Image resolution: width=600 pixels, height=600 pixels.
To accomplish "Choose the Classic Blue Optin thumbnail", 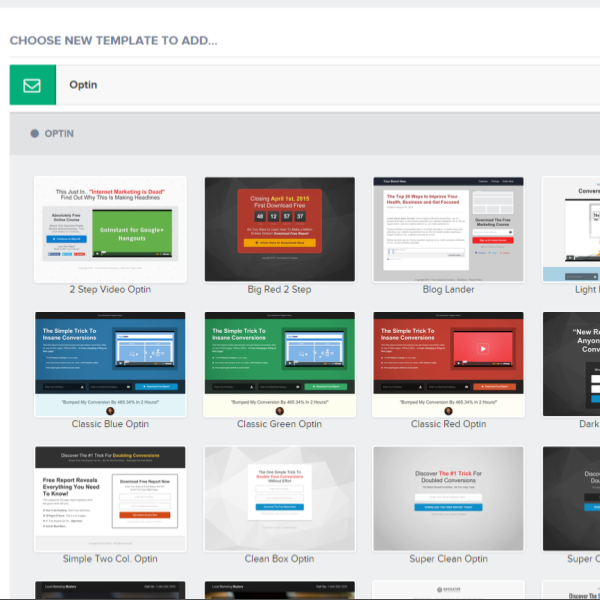I will pos(110,364).
